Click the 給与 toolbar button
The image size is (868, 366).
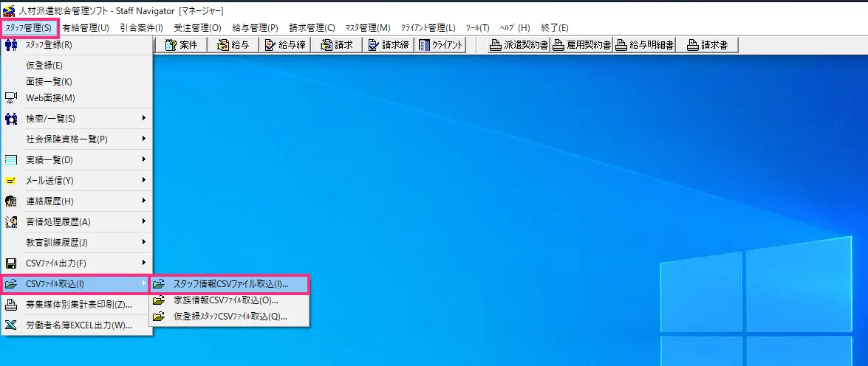233,45
